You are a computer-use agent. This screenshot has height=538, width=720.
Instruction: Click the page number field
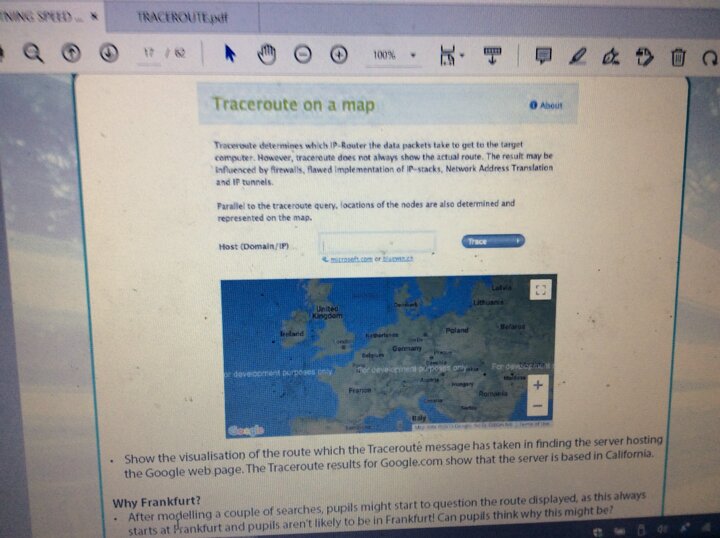click(x=150, y=53)
